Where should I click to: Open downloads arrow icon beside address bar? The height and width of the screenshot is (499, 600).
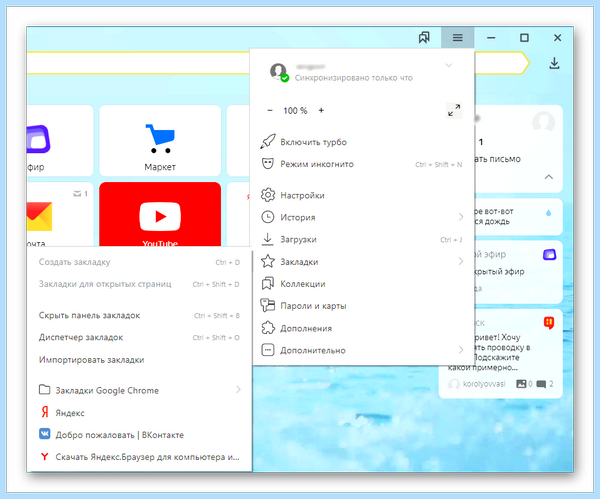(554, 64)
